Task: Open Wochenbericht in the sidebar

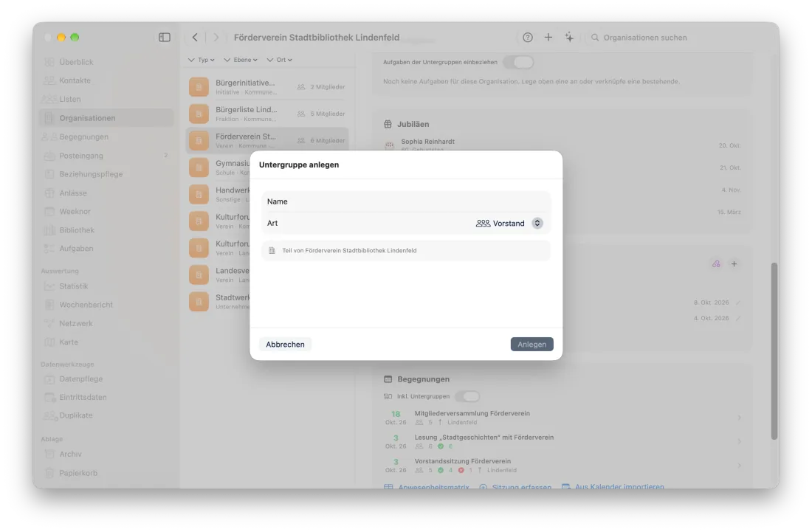Action: point(106,305)
